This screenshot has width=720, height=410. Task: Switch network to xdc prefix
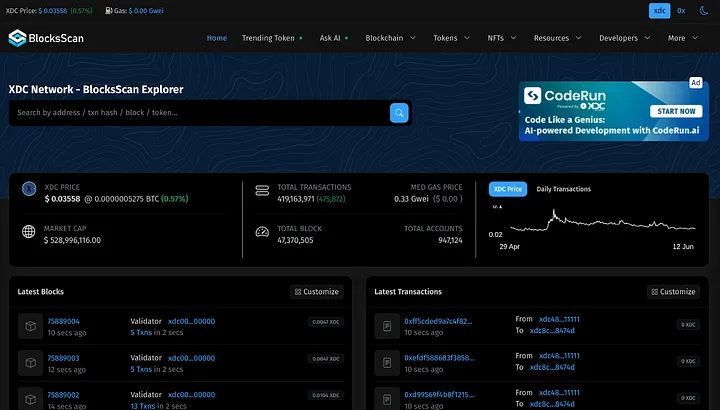pos(659,11)
